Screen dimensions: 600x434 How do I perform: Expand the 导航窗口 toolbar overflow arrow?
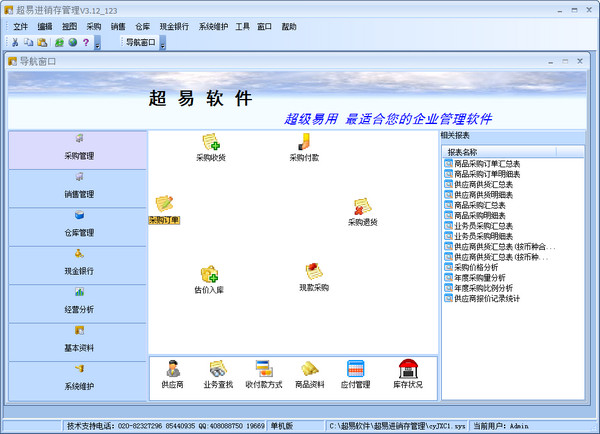[x=163, y=43]
